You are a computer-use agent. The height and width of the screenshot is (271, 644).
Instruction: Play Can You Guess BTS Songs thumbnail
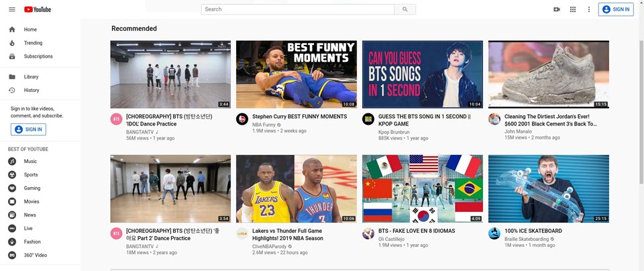[423, 74]
